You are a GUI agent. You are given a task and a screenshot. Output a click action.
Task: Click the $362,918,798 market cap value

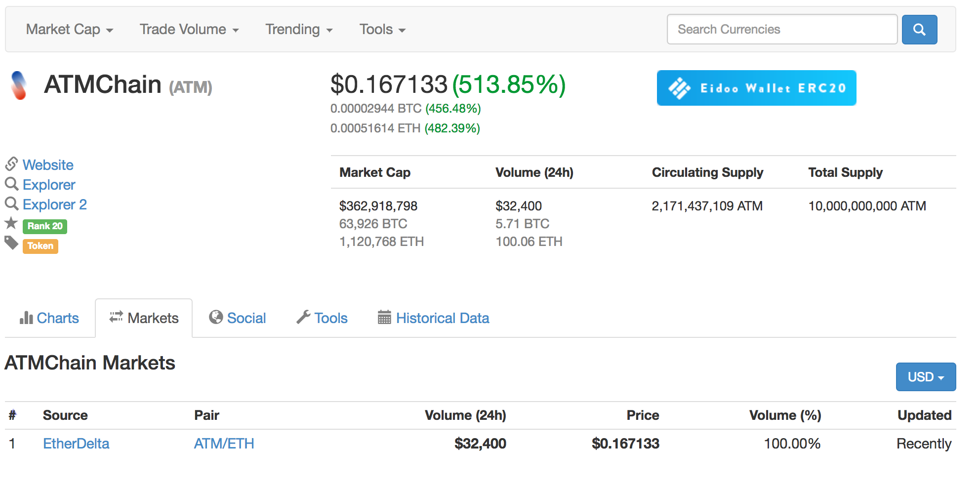click(x=378, y=206)
